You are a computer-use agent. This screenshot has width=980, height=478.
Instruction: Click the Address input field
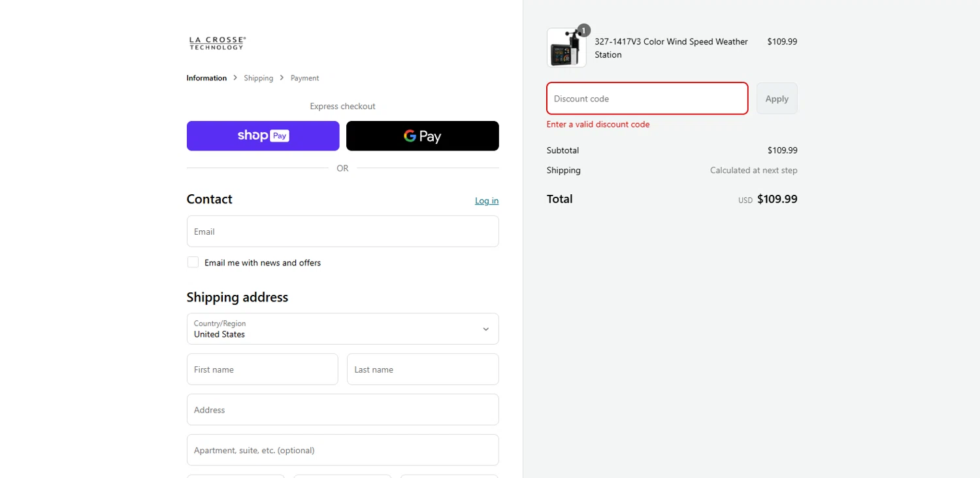coord(342,410)
